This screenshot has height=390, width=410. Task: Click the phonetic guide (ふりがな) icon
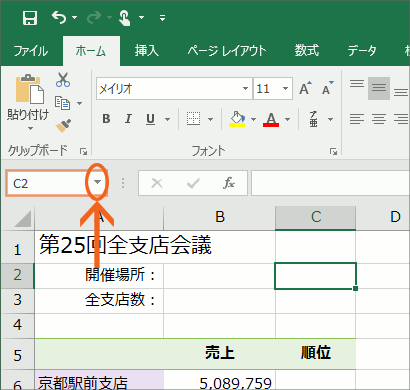(x=313, y=119)
